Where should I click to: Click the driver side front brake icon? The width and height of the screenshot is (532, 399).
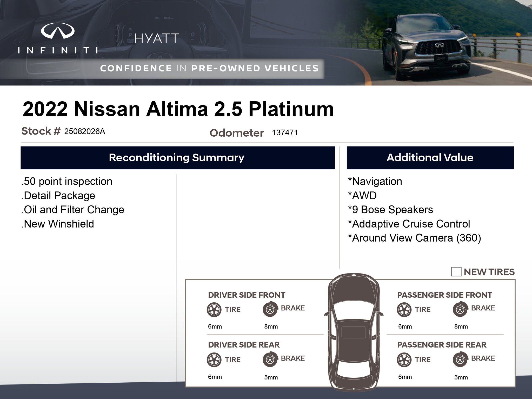tap(270, 309)
